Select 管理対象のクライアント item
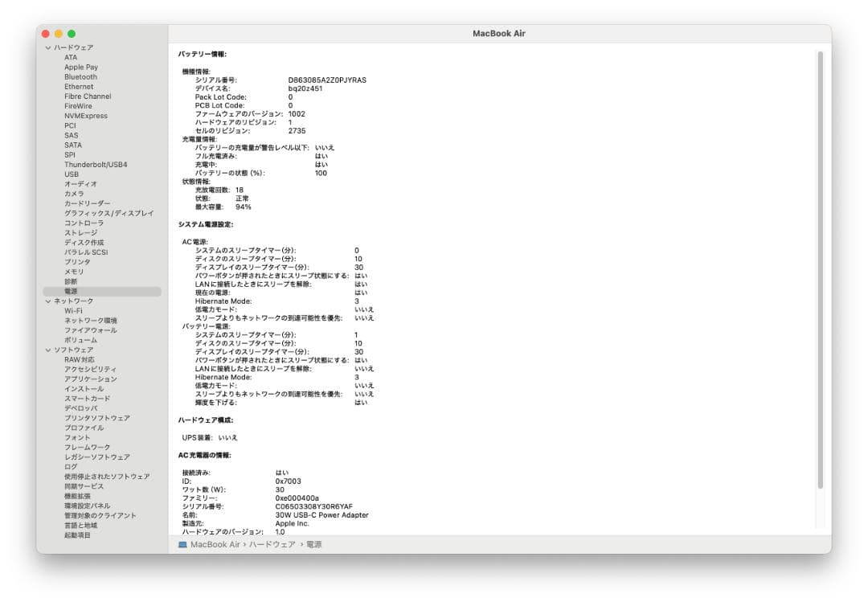The height and width of the screenshot is (602, 868). (x=100, y=516)
